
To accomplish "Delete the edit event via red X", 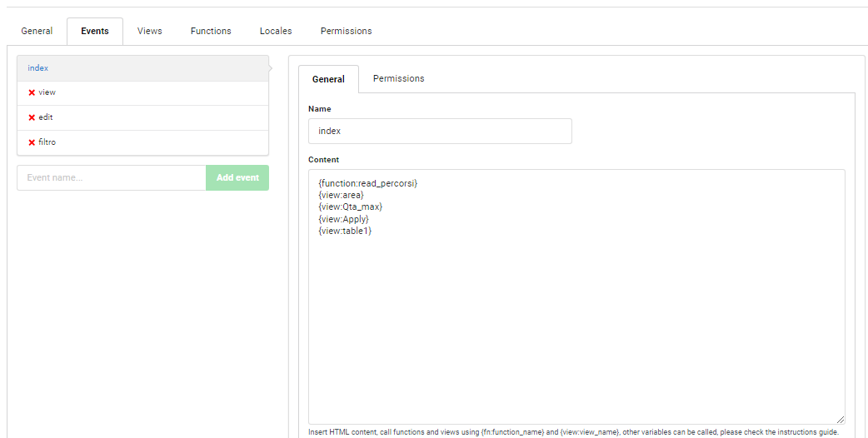I will tap(32, 117).
